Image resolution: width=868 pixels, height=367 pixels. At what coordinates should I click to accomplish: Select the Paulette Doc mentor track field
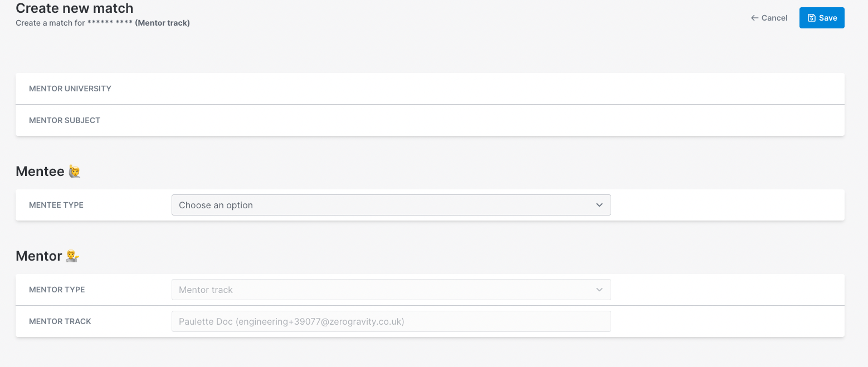(x=390, y=321)
